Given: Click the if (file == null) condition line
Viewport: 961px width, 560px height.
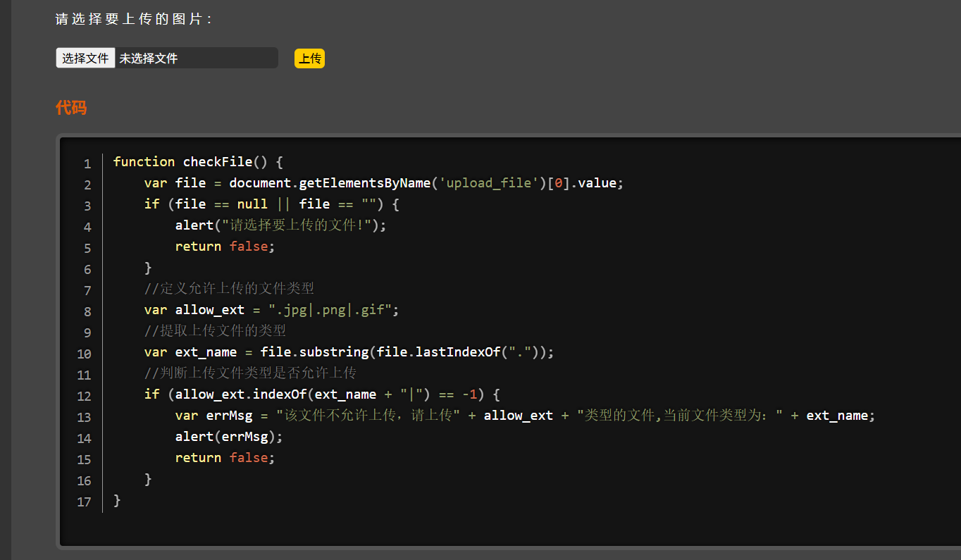Looking at the screenshot, I should point(272,204).
